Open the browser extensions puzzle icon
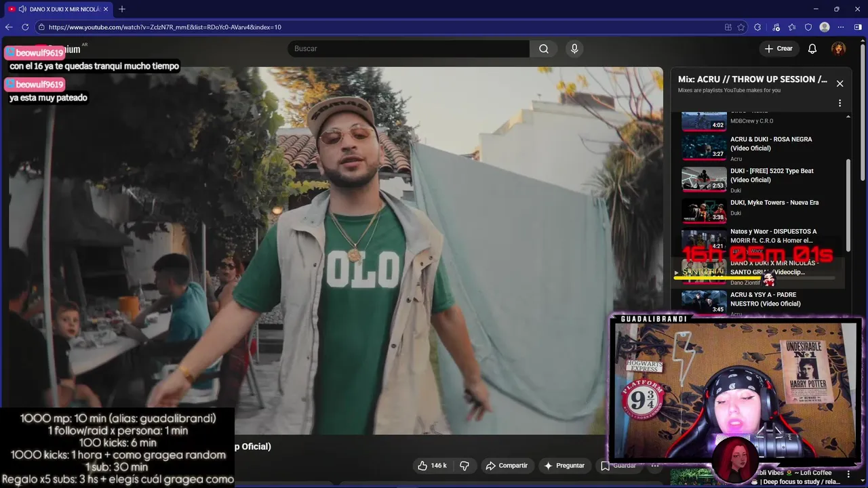868x488 pixels. click(757, 27)
